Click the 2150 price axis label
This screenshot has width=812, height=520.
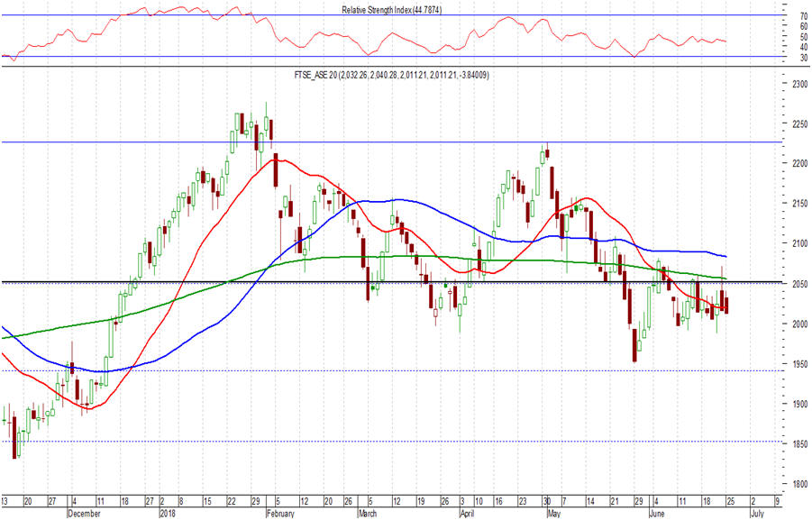point(800,204)
